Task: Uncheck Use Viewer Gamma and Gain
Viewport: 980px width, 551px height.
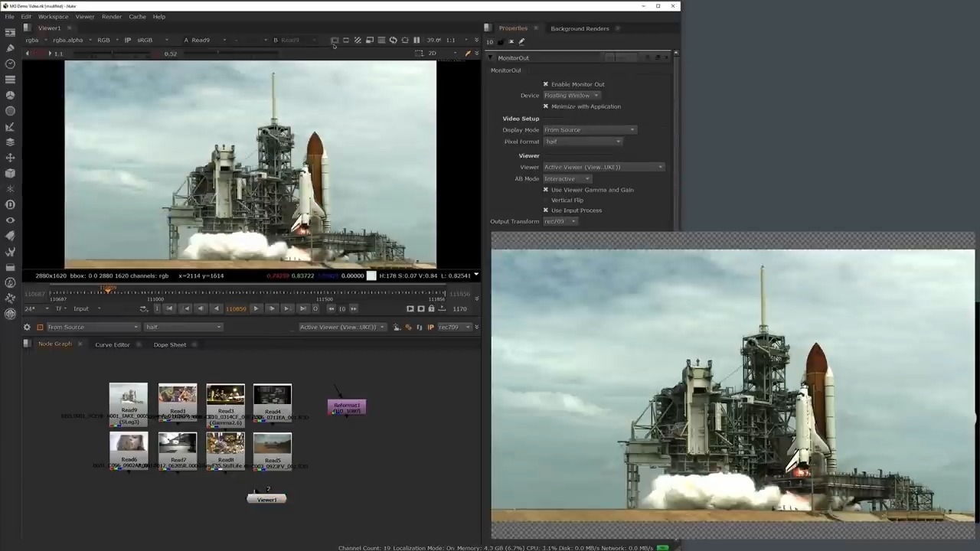Action: [x=546, y=190]
